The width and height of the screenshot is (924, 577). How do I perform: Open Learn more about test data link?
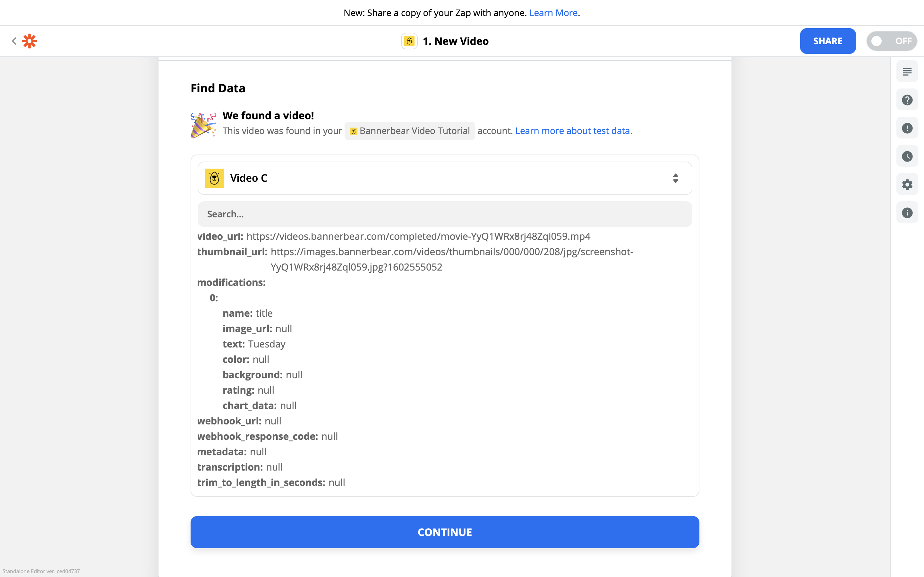574,131
